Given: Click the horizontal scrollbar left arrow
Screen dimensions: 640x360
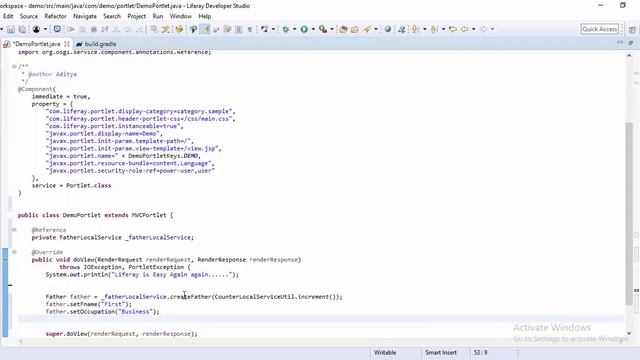Looking at the screenshot, I should [21, 341].
